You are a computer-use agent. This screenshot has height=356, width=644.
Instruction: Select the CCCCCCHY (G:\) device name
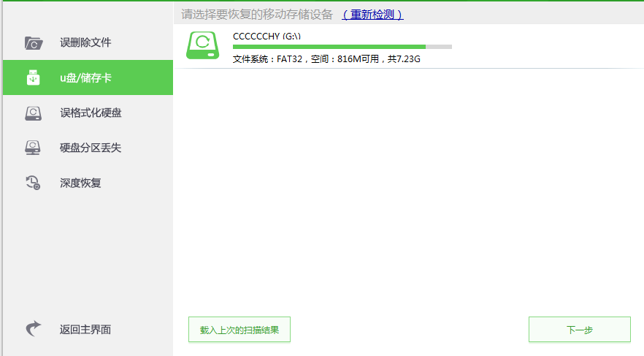point(267,36)
